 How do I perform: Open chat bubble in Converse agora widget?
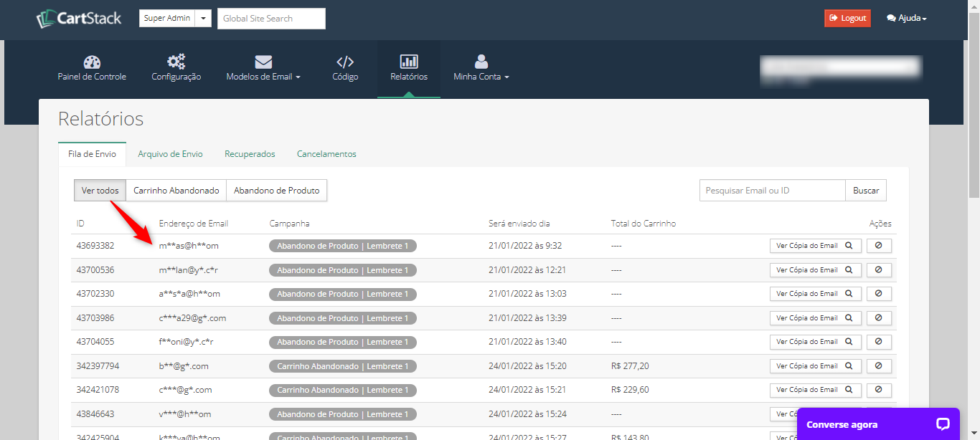point(943,424)
